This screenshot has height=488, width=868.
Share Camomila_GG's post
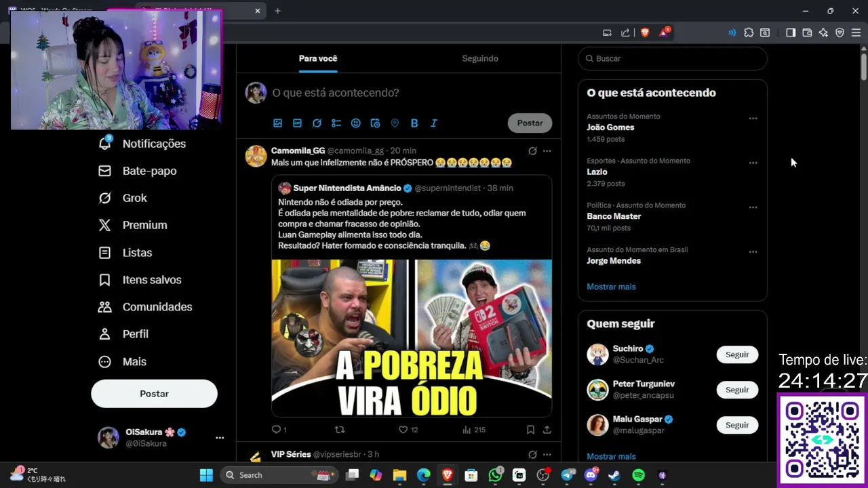click(547, 430)
